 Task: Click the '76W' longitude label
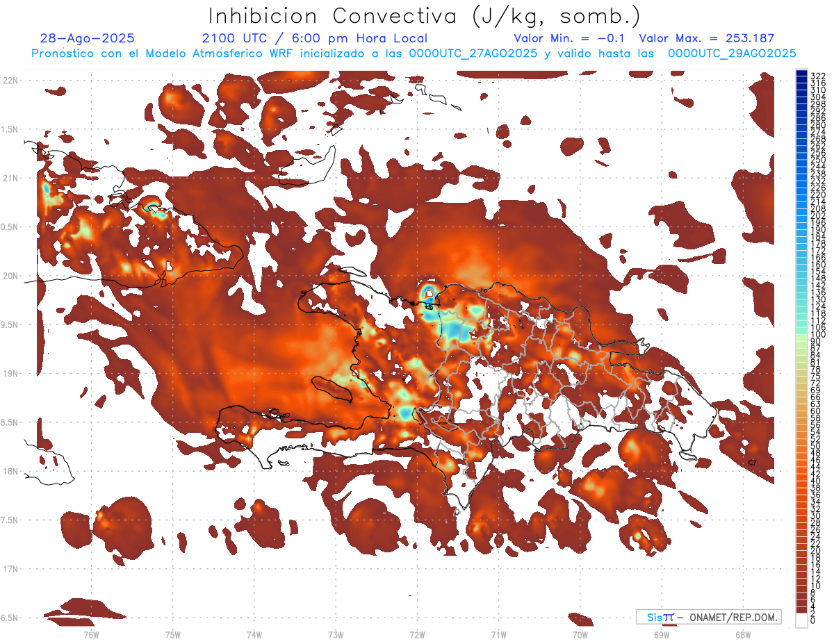point(91,634)
